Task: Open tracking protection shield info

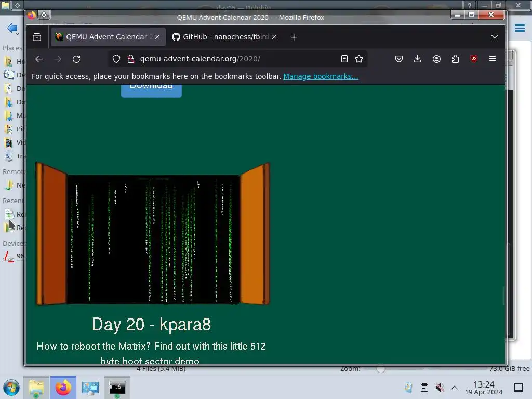Action: (x=116, y=59)
